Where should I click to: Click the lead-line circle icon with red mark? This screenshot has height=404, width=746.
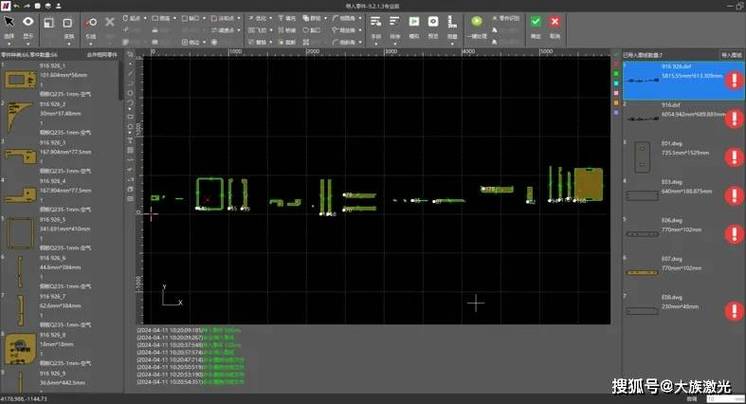(x=91, y=22)
